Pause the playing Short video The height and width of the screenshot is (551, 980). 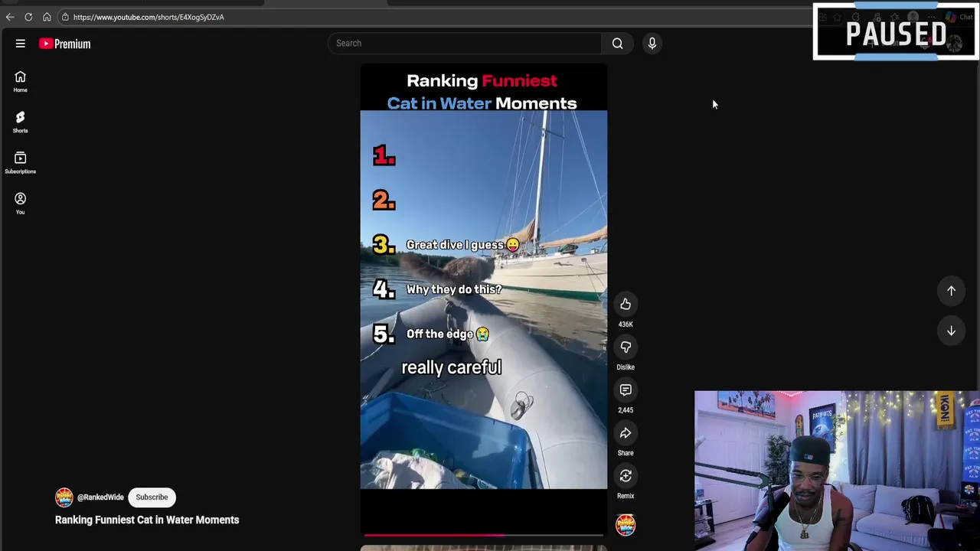pos(483,298)
